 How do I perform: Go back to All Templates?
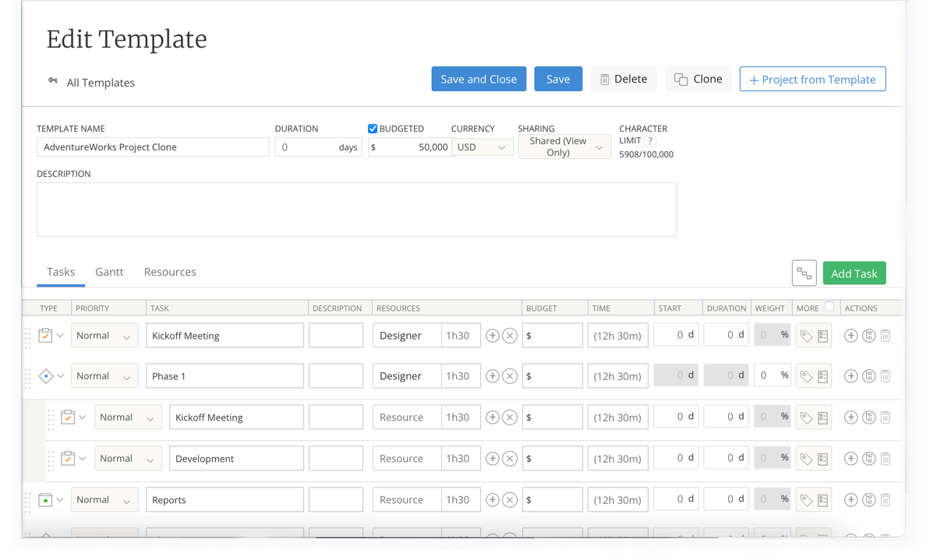(101, 82)
